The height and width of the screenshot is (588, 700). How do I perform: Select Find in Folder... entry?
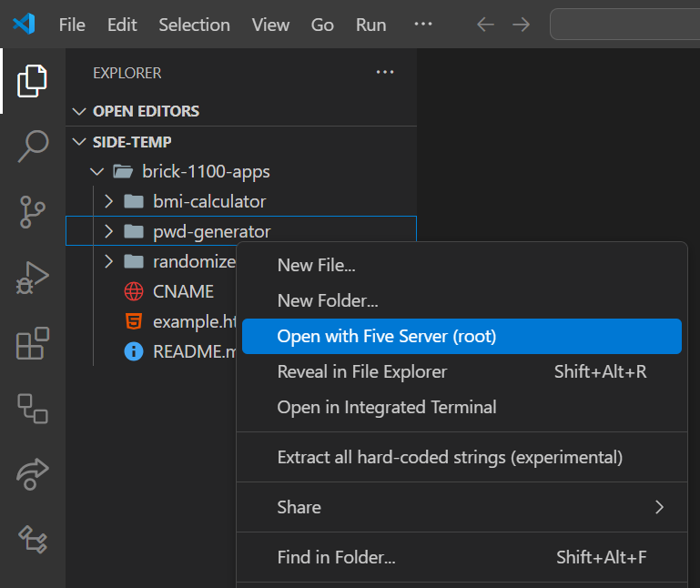pyautogui.click(x=462, y=557)
